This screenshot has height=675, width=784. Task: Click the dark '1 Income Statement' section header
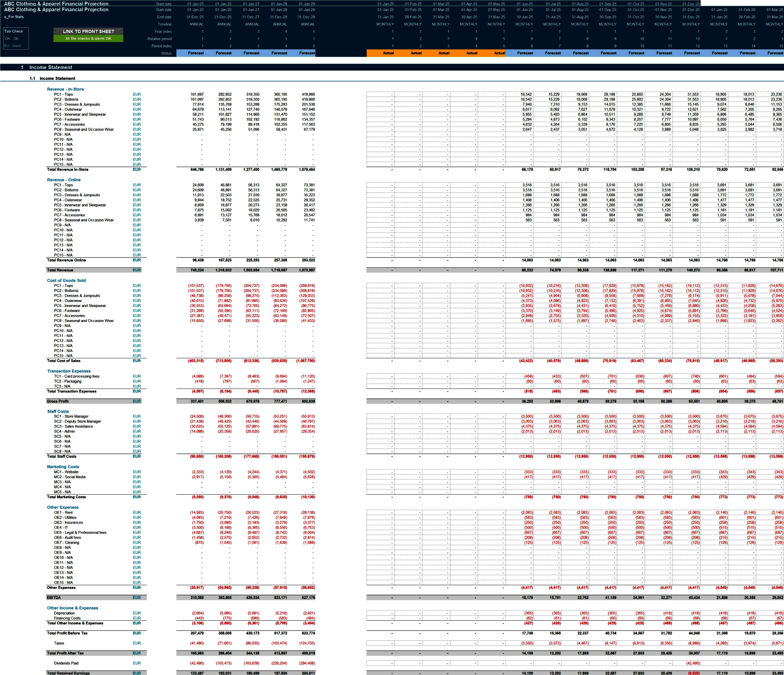392,67
